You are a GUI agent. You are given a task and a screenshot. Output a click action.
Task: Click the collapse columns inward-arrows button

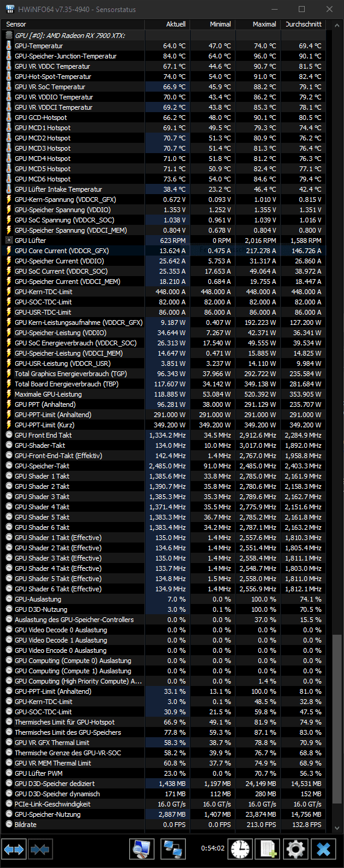click(x=39, y=850)
